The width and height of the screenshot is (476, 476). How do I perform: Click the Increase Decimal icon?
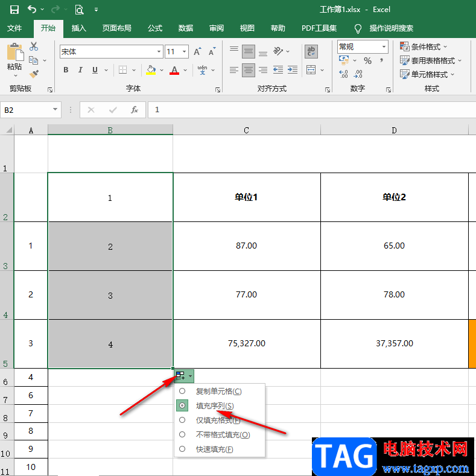[343, 74]
